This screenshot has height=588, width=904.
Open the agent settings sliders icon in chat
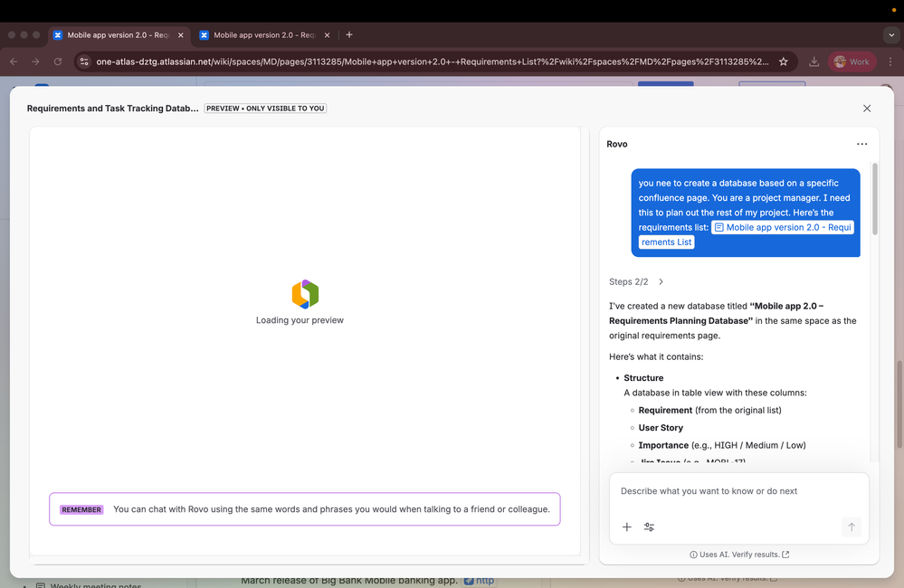tap(649, 526)
